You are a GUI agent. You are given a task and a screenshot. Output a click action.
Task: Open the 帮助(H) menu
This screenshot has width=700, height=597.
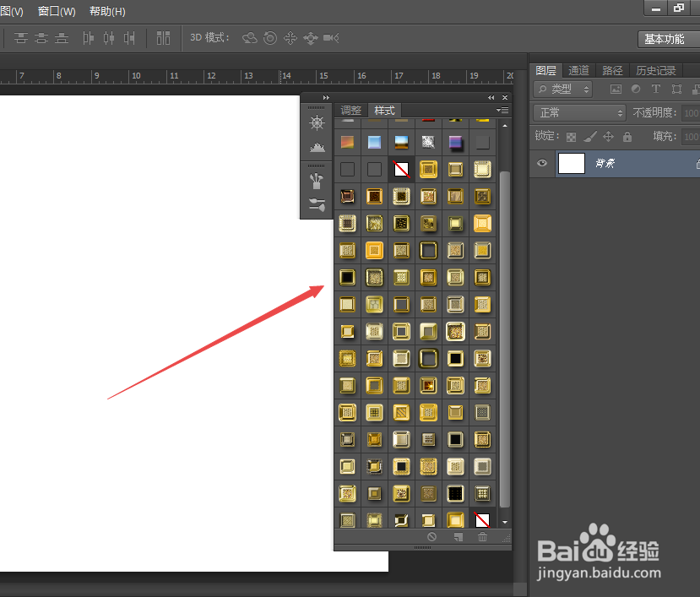107,11
